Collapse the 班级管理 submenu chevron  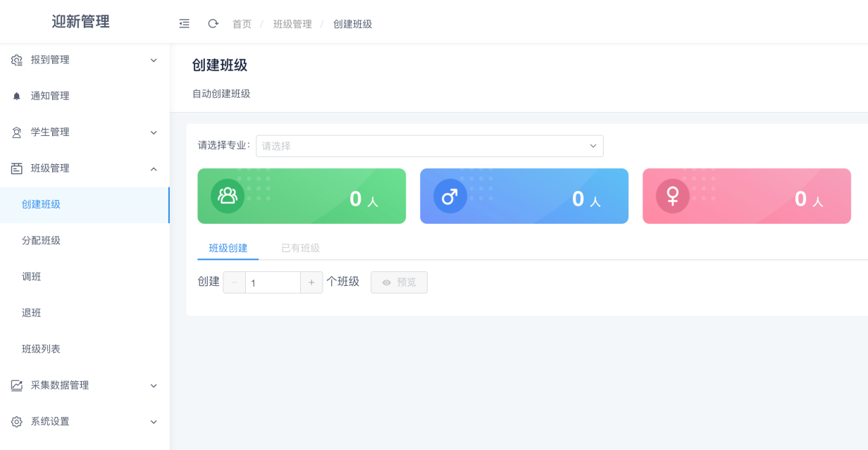(x=153, y=168)
